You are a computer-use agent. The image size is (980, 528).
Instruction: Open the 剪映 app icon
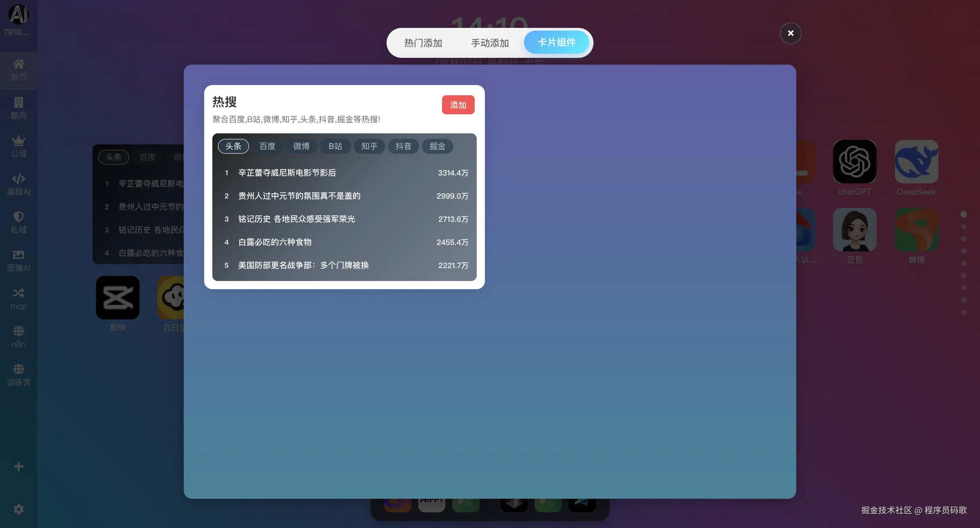(x=117, y=298)
